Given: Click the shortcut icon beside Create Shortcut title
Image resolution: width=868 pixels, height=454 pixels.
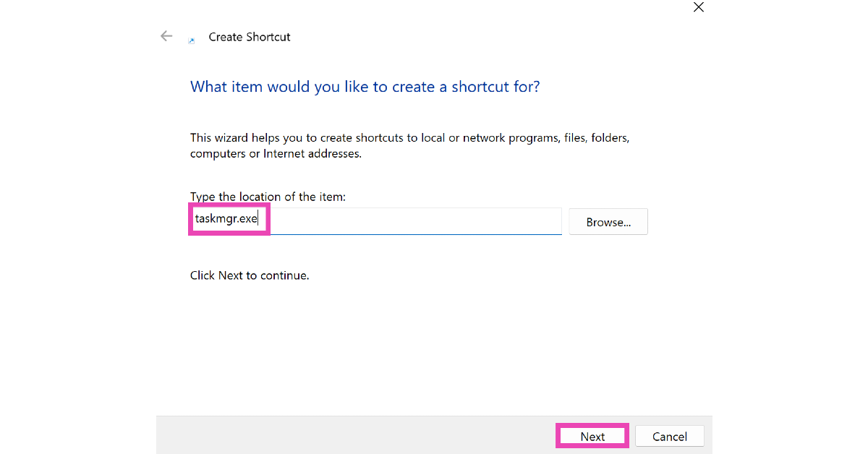Looking at the screenshot, I should (191, 40).
